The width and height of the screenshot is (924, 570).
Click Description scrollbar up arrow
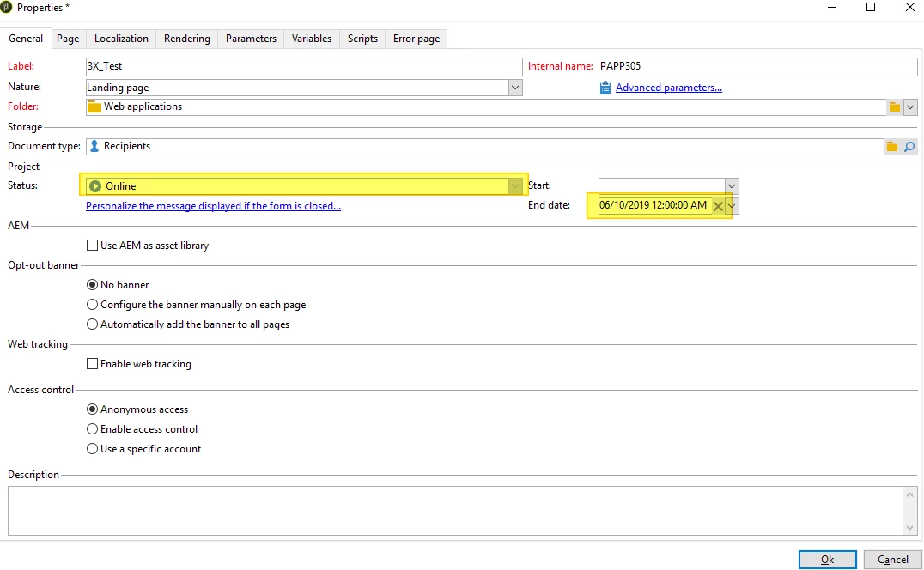pyautogui.click(x=910, y=494)
